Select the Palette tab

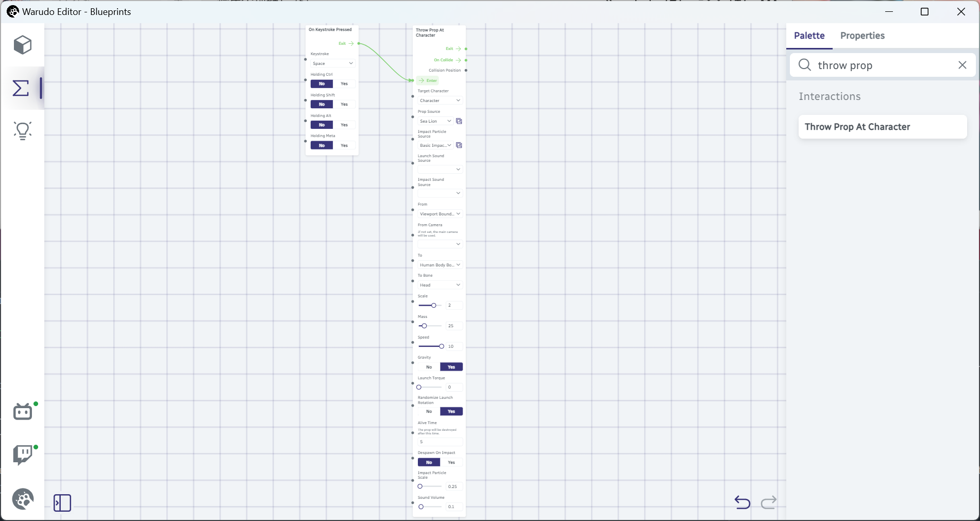809,36
